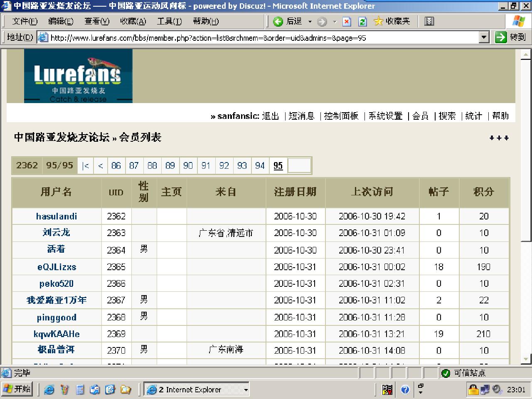Click Internet Explorer quick launch icon
The image size is (532, 399).
coord(49,389)
